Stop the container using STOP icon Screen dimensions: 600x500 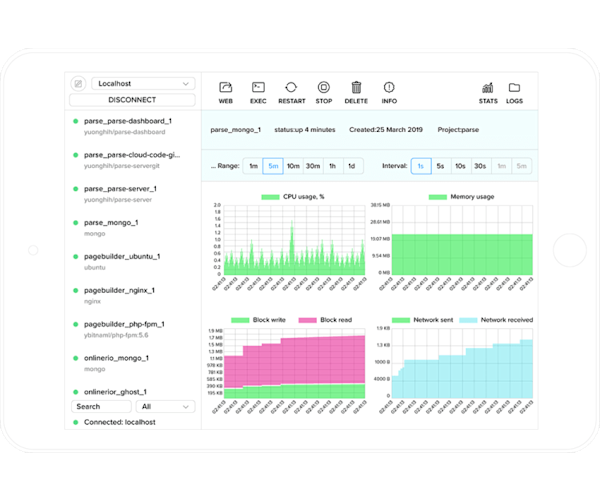[323, 88]
